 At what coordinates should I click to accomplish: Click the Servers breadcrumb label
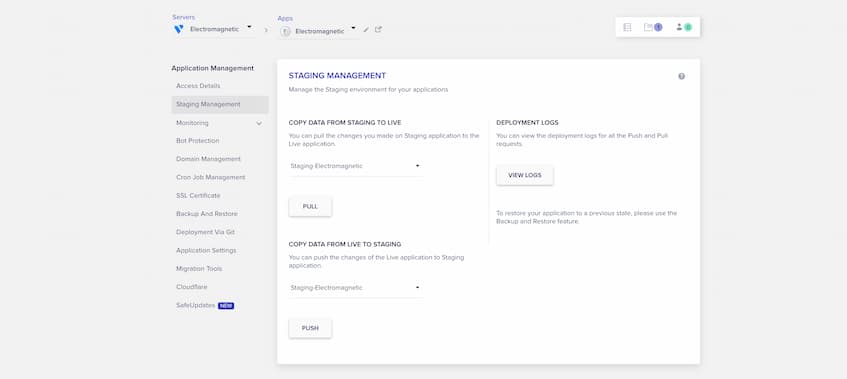click(184, 17)
